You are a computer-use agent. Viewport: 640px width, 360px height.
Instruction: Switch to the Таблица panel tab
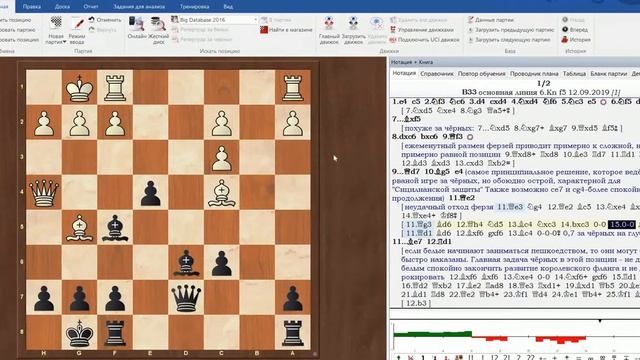(574, 73)
